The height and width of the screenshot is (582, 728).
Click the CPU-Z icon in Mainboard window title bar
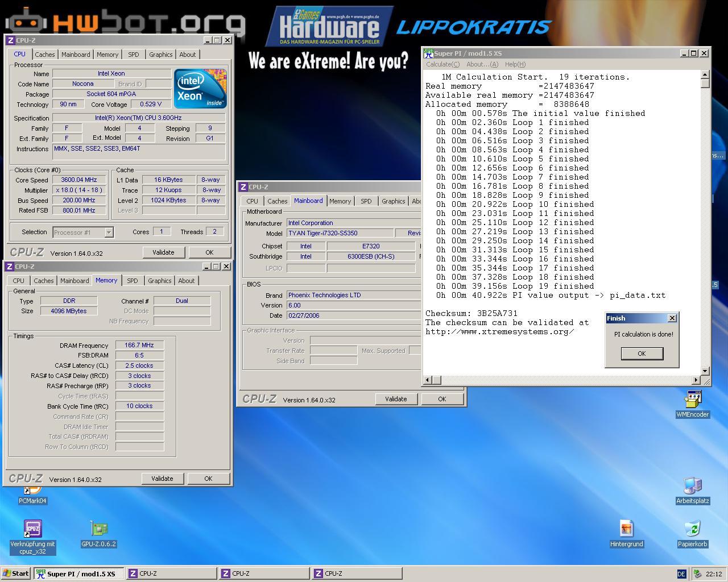pos(243,187)
